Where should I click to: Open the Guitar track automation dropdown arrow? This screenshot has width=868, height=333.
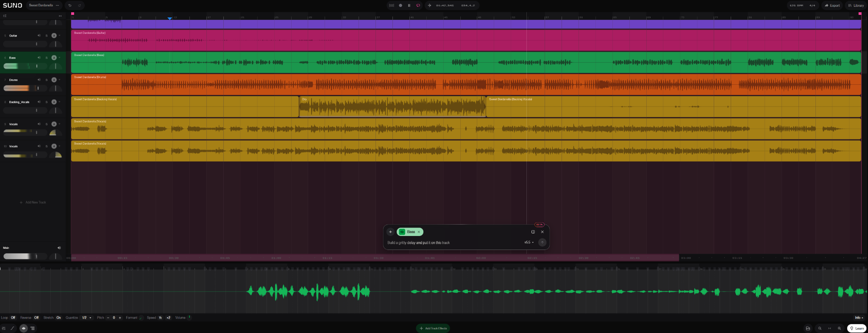[59, 36]
